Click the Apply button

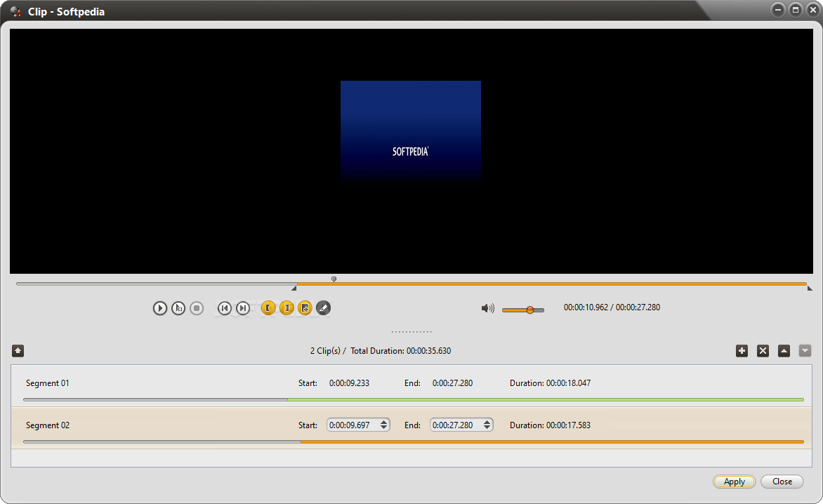coord(735,482)
